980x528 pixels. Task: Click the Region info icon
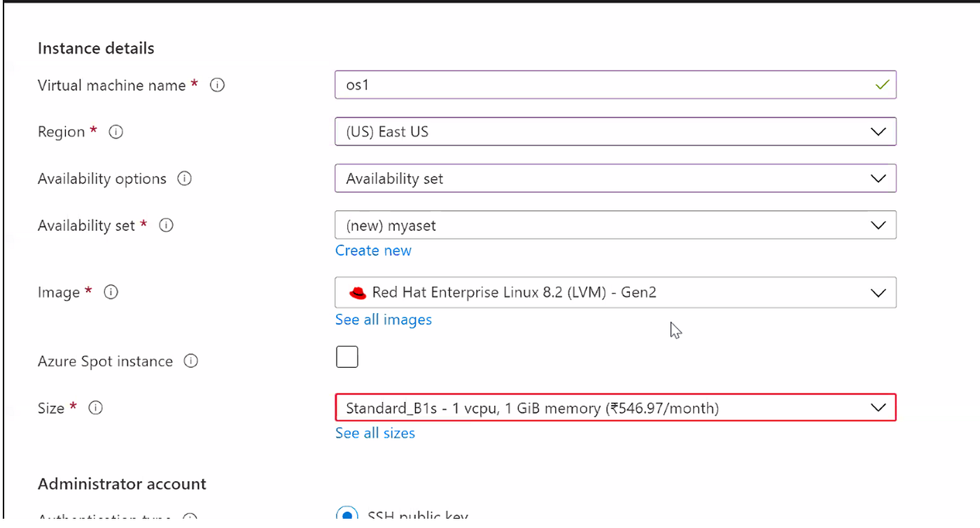(x=116, y=132)
